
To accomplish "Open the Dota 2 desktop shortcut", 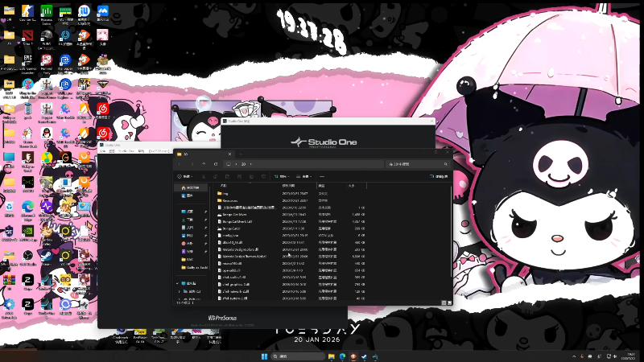I will click(x=28, y=36).
